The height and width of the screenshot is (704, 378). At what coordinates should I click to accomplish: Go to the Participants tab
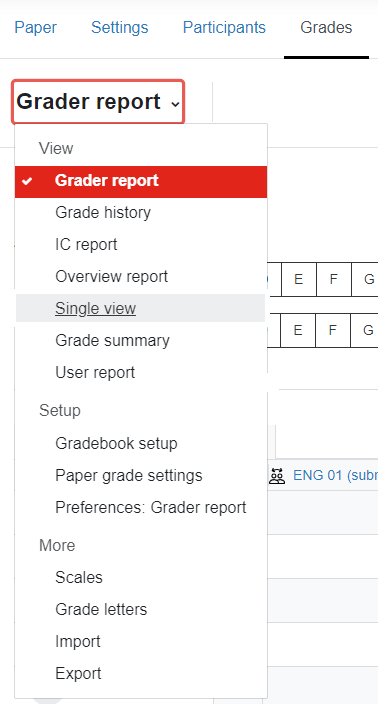point(224,28)
